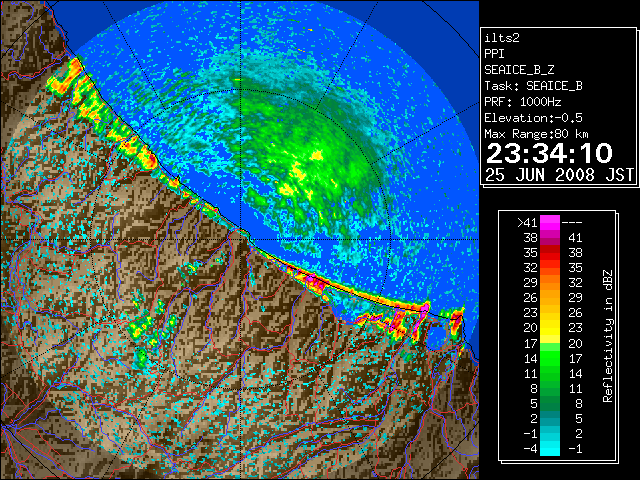The image size is (640, 480).
Task: Pick the lowest cyan -4 color band
Action: [550, 449]
